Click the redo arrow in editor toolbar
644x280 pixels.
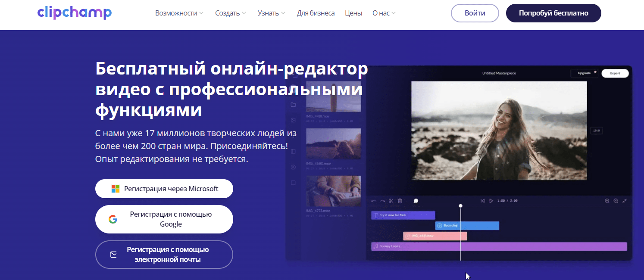pos(382,201)
